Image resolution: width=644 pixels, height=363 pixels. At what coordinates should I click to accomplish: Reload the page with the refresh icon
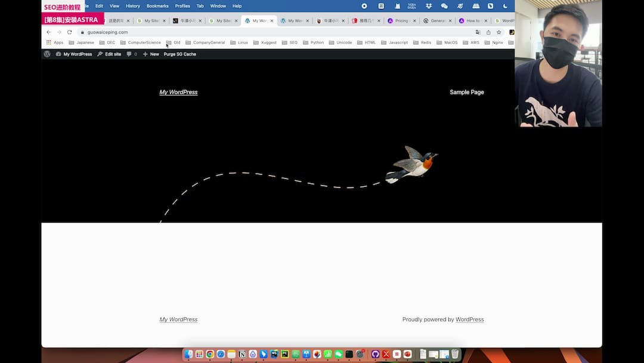[x=69, y=32]
